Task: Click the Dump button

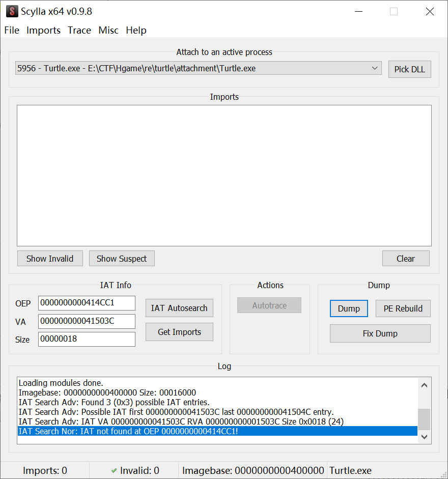Action: 349,308
